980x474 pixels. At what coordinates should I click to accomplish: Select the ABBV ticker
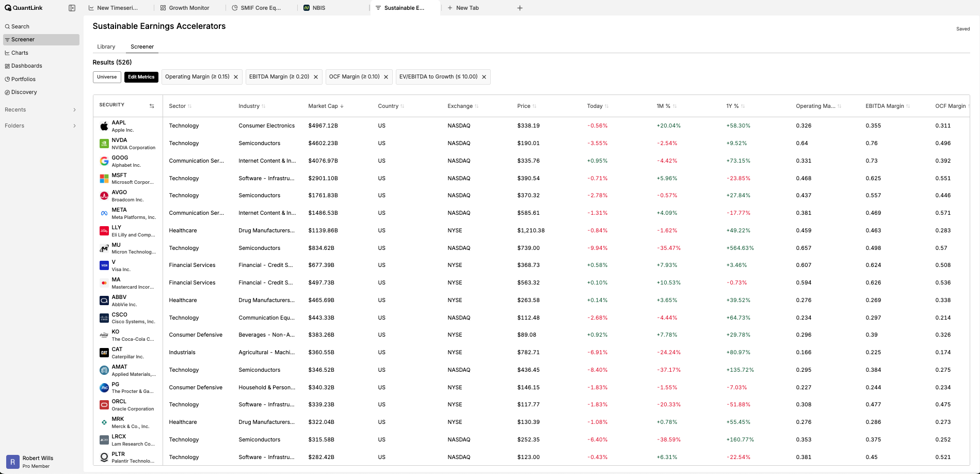tap(119, 297)
